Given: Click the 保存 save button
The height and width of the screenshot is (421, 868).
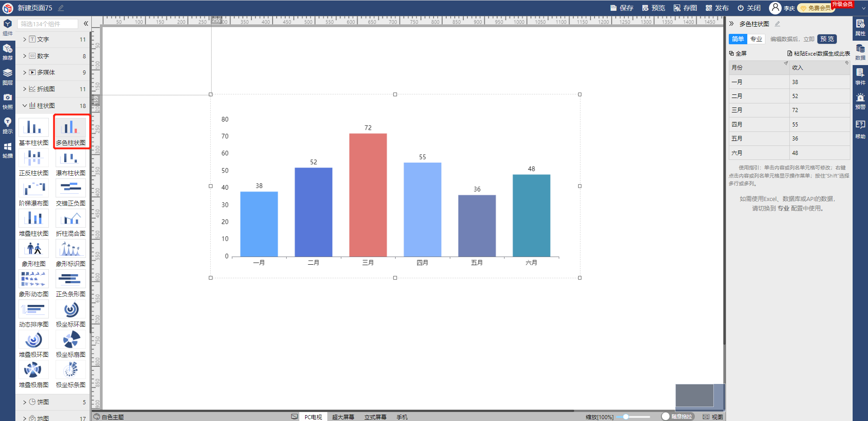Looking at the screenshot, I should click(622, 8).
